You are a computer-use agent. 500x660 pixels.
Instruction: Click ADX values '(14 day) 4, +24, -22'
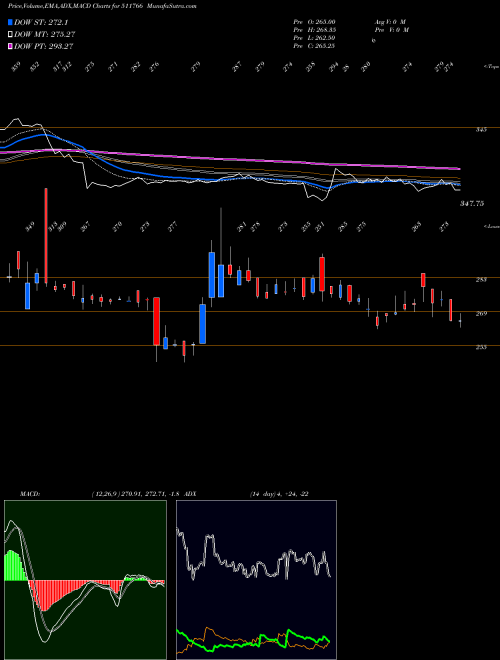(x=279, y=494)
